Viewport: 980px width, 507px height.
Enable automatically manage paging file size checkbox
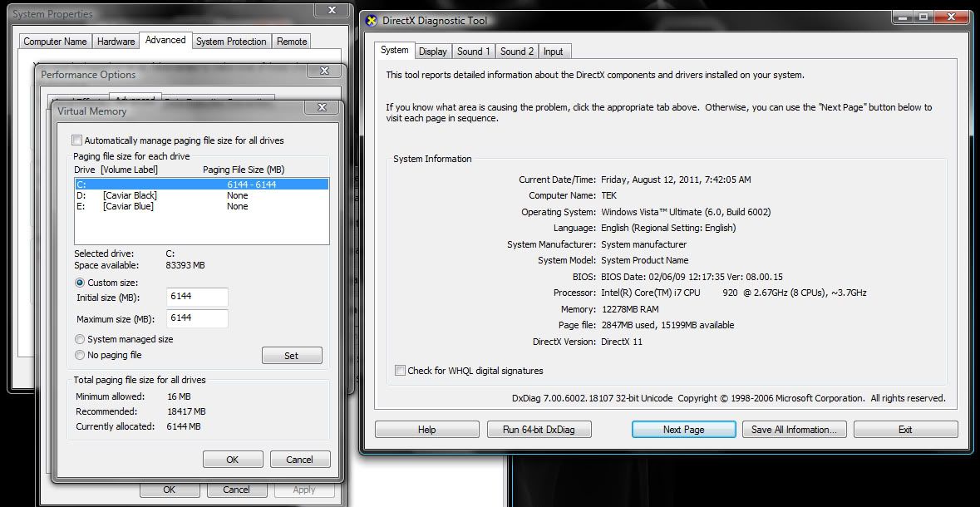click(76, 140)
